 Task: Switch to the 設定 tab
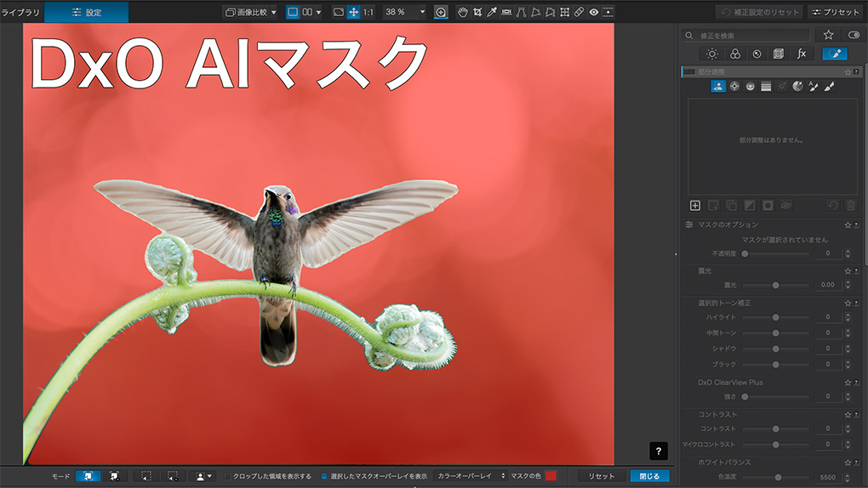[x=86, y=12]
